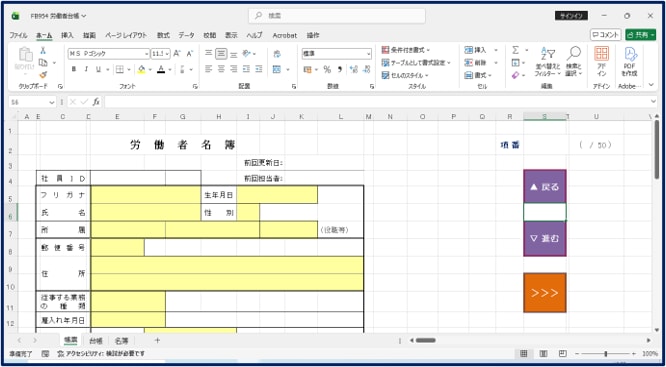This screenshot has height=367, width=666.
Task: Toggle middle vertical alignment
Action: point(221,54)
